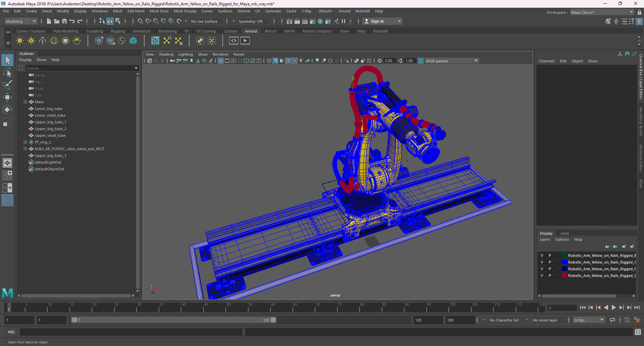Open the 24 fps frame rate dropdown
Viewport: 644px width, 346px height.
tap(589, 320)
